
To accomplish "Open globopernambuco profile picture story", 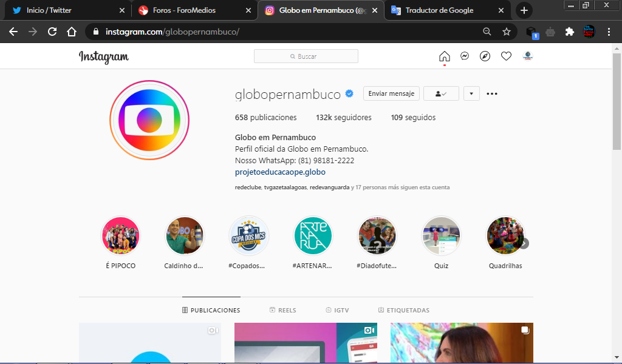I will point(149,120).
